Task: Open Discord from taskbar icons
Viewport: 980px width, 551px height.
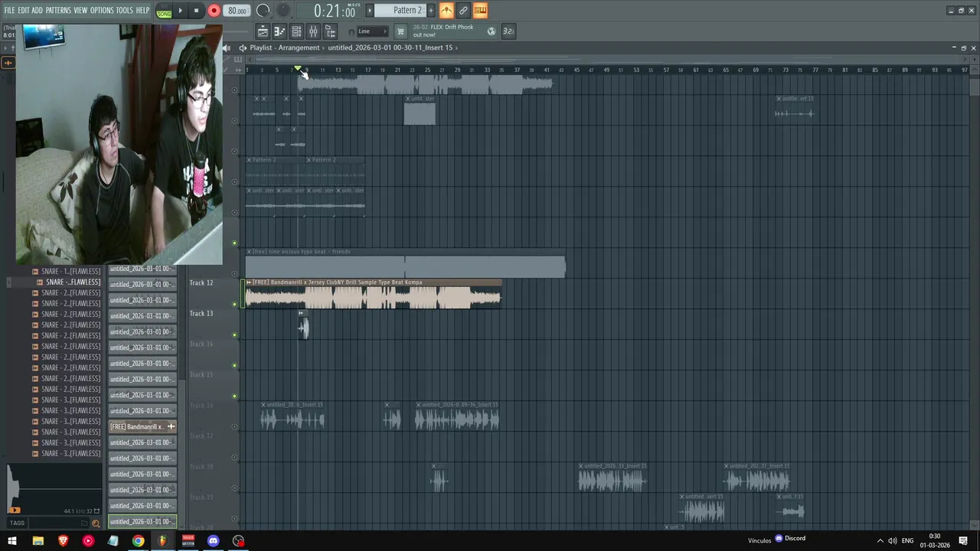Action: [x=213, y=541]
